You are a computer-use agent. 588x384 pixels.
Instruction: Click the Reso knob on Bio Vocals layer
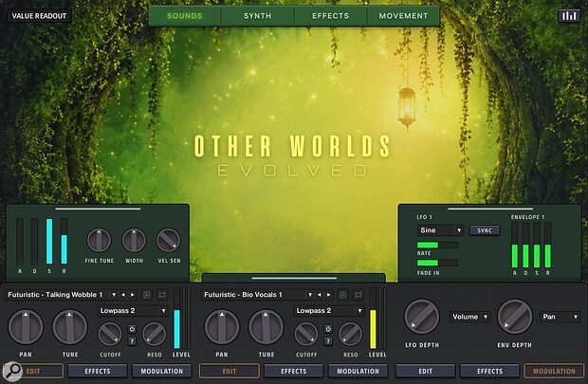(350, 334)
